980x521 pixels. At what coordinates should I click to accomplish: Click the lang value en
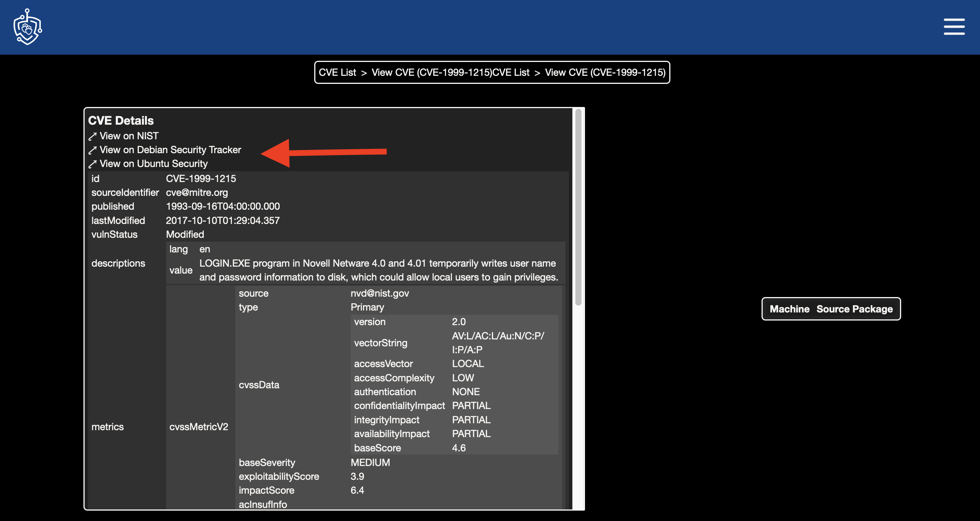click(x=205, y=249)
